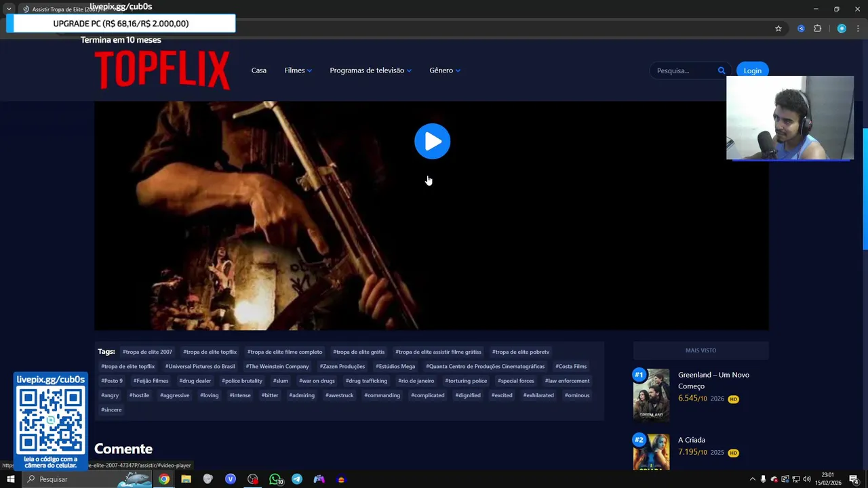
Task: Open tag #rio de janeiro
Action: click(416, 381)
